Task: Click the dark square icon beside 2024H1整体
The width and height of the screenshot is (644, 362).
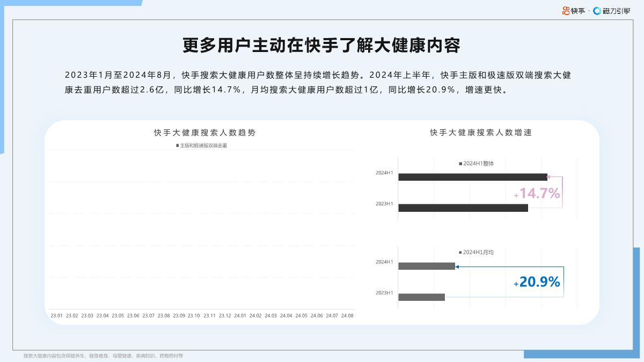Action: point(460,163)
